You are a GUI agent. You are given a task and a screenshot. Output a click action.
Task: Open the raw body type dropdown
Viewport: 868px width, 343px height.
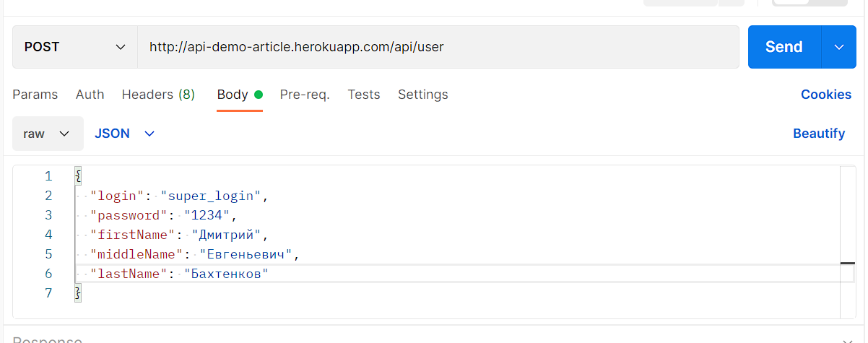[48, 134]
